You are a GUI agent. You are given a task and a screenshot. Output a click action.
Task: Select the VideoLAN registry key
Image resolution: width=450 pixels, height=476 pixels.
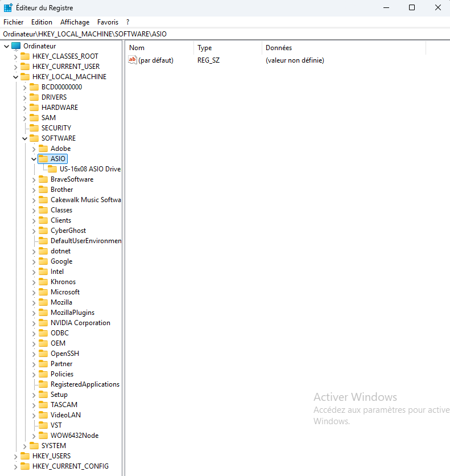click(65, 415)
